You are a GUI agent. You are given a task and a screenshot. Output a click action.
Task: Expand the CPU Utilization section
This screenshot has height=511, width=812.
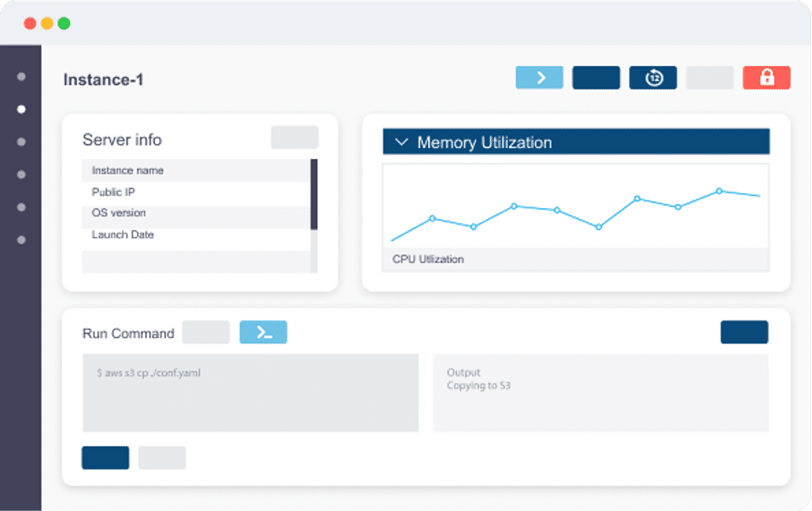click(576, 260)
